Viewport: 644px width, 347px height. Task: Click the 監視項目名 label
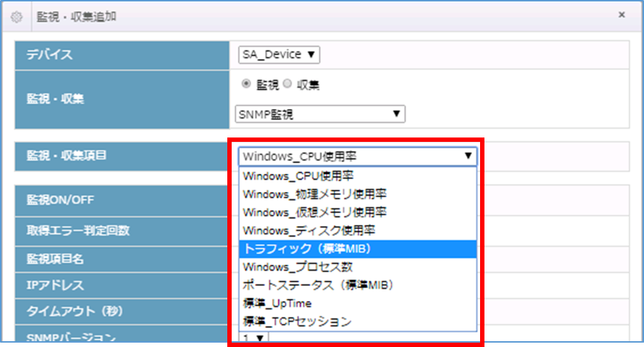(55, 259)
